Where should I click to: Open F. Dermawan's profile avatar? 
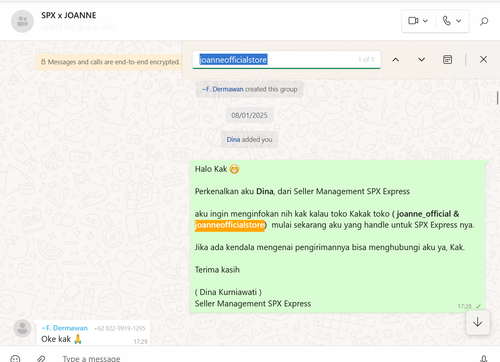click(22, 328)
